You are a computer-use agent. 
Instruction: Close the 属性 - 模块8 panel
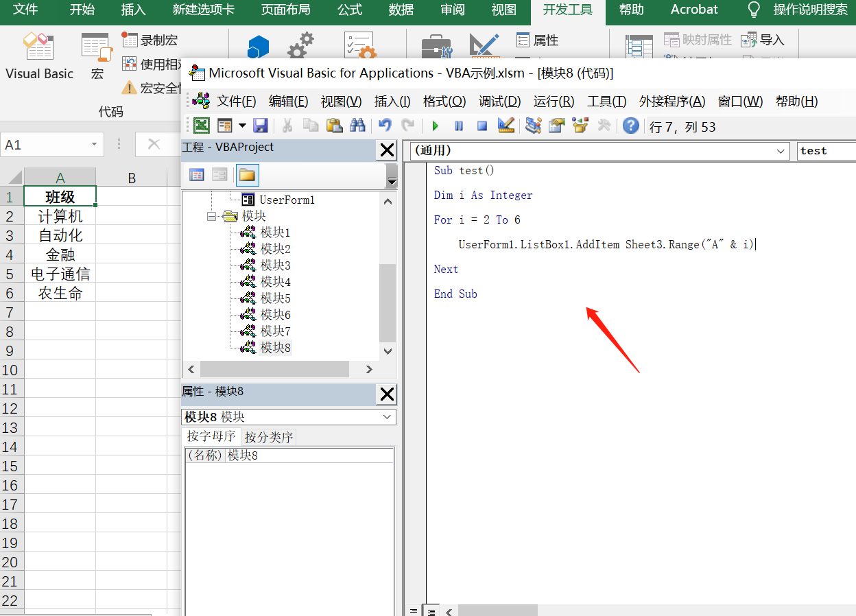pos(387,394)
